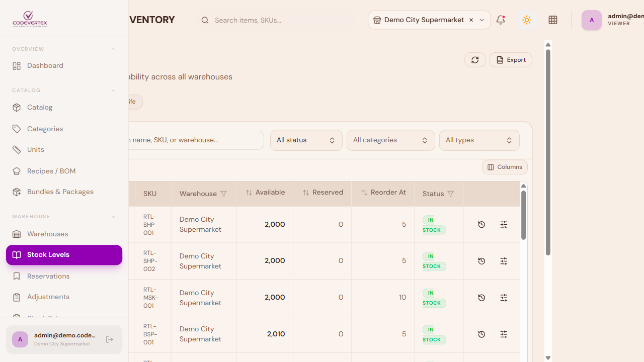
Task: Open the admin user avatar menu
Action: [x=592, y=20]
